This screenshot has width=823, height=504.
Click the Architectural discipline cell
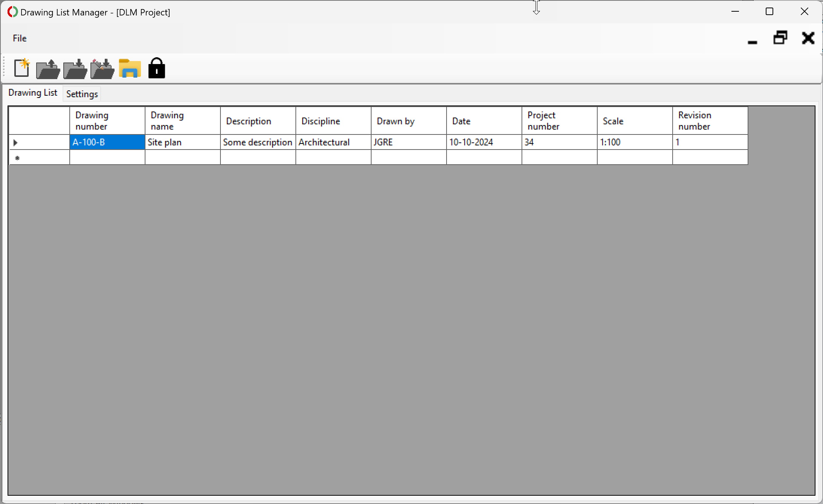pyautogui.click(x=333, y=142)
